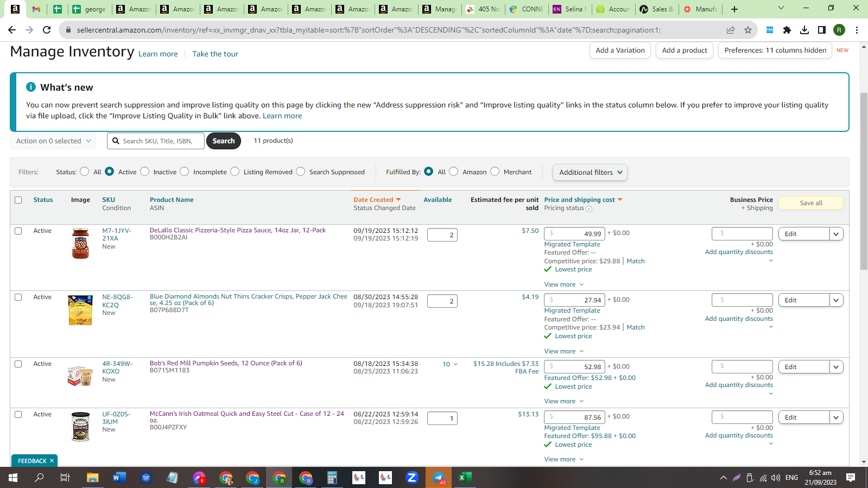Open Excel from the taskbar

(465, 478)
